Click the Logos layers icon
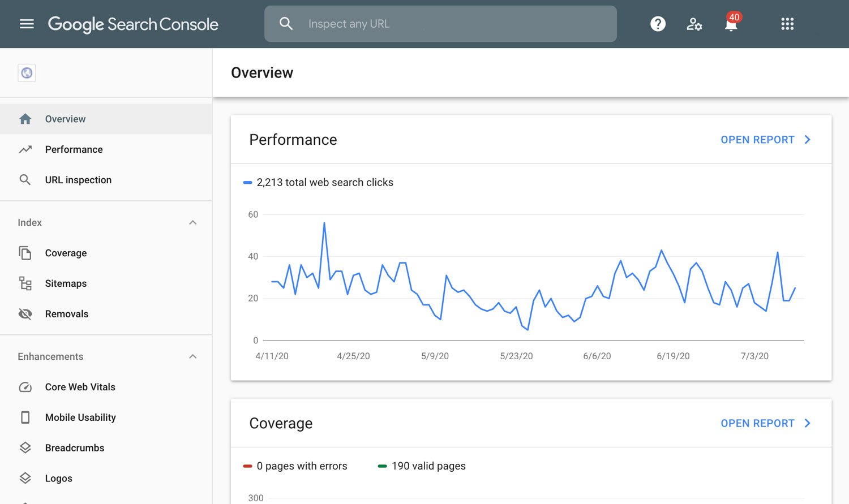Screen dimensions: 849x504 (25, 478)
